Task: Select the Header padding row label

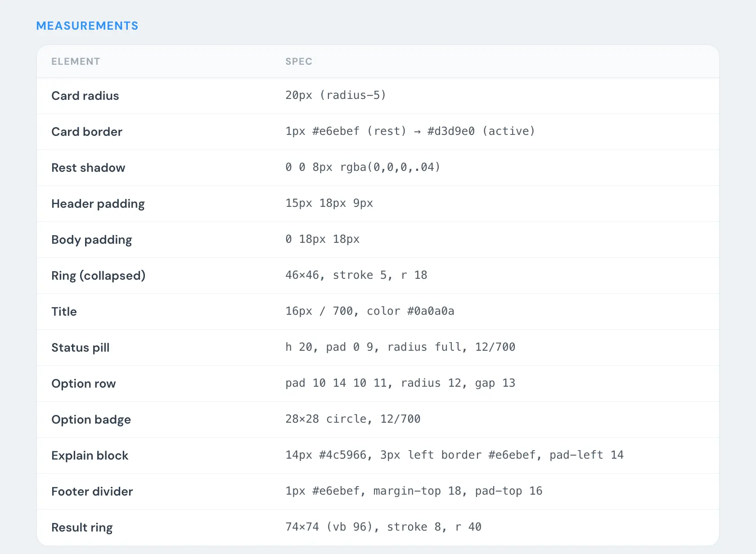Action: [x=98, y=204]
